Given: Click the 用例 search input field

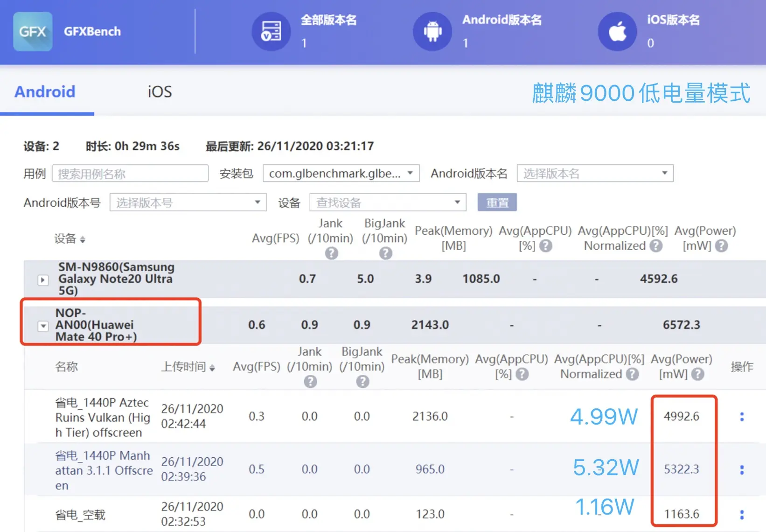Looking at the screenshot, I should pyautogui.click(x=130, y=174).
